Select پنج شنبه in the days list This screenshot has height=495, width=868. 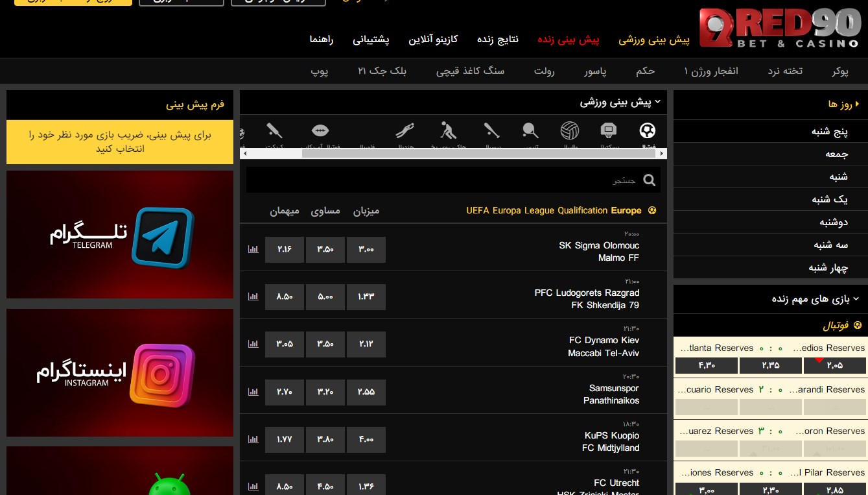coord(771,132)
